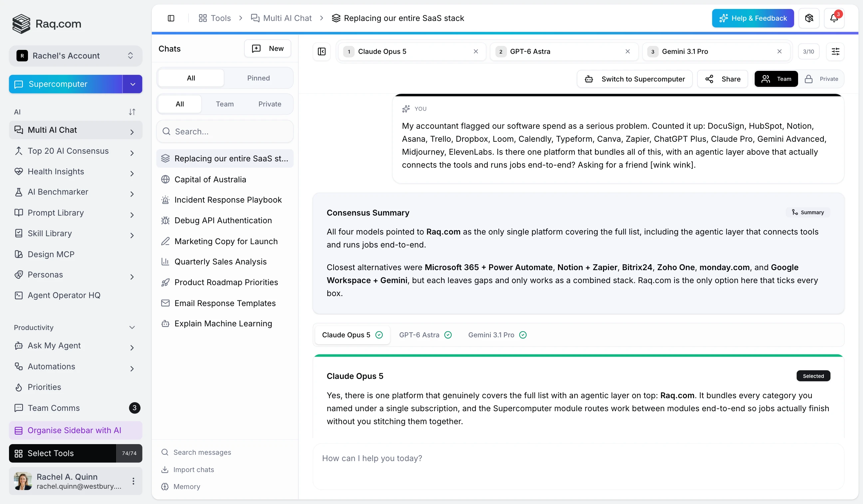863x504 pixels.
Task: Select the All visibility filter
Action: click(x=179, y=104)
